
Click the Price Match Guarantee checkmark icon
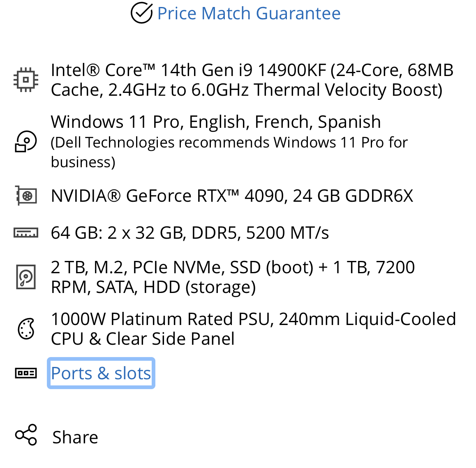pos(142,13)
